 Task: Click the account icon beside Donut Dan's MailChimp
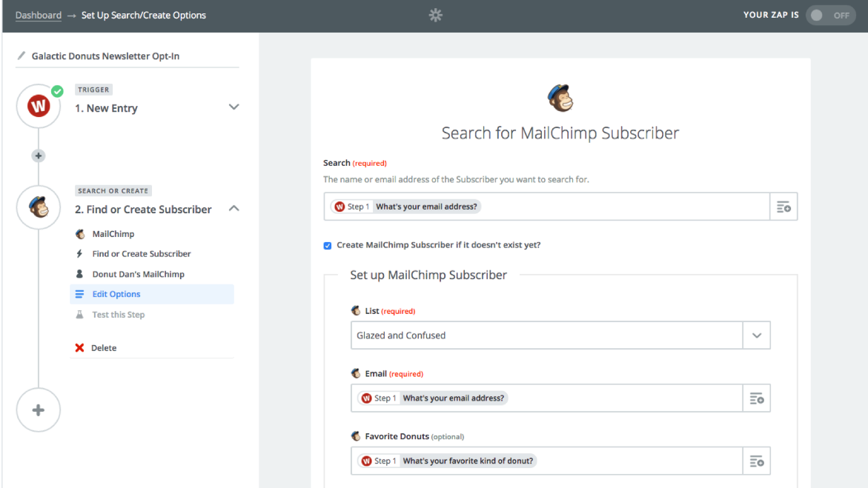coord(79,273)
